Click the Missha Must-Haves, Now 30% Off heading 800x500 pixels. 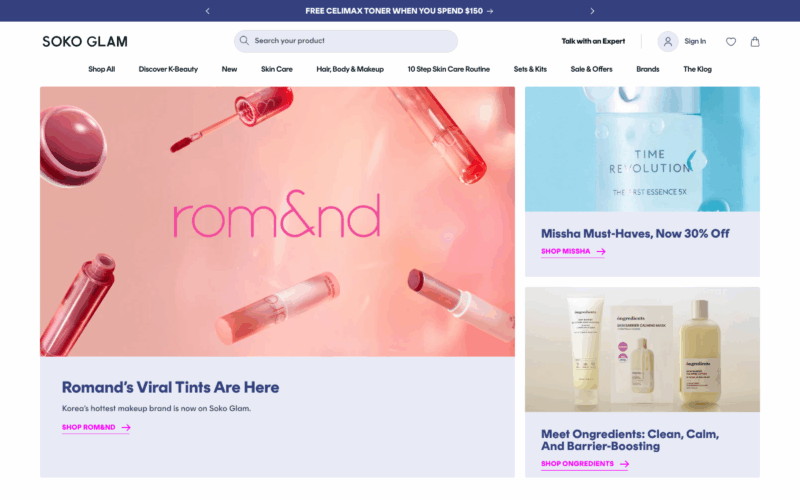pyautogui.click(x=635, y=234)
